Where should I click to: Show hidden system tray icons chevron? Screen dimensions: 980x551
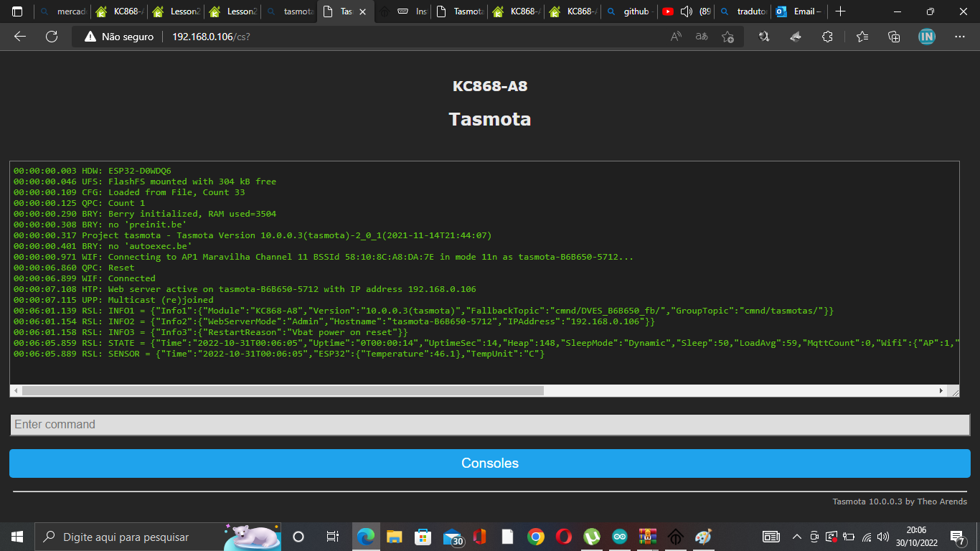click(796, 537)
